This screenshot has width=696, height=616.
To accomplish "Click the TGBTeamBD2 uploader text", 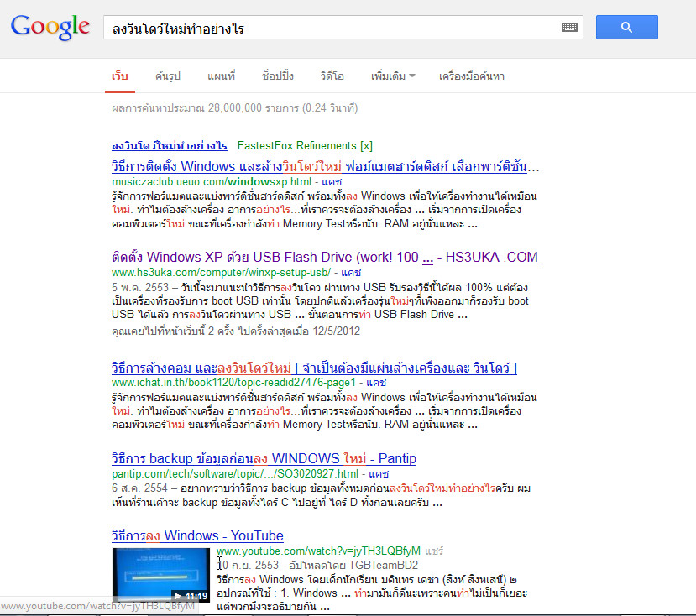I will pyautogui.click(x=384, y=565).
